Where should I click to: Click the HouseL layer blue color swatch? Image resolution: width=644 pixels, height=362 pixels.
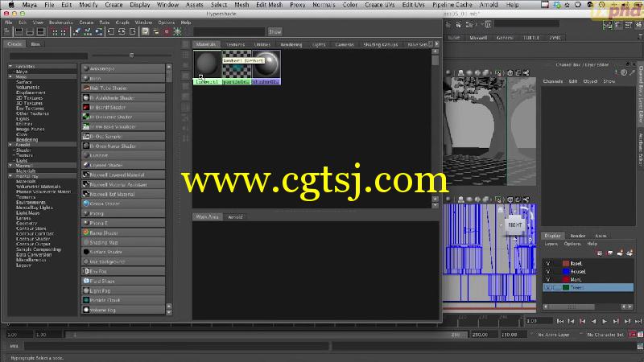(566, 271)
